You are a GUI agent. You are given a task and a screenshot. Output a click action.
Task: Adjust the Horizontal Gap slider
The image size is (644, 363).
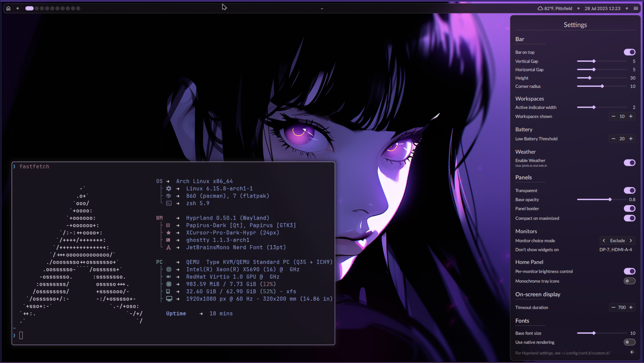coord(602,70)
